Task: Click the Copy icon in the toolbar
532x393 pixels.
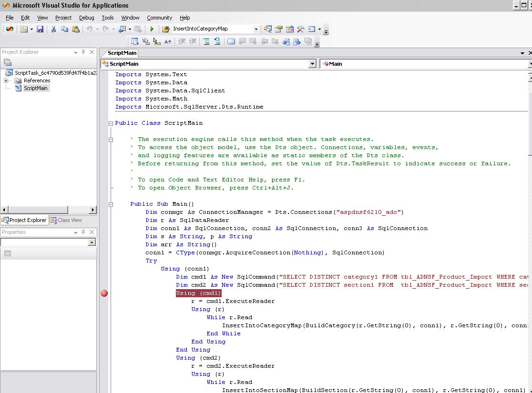Action: (64, 29)
